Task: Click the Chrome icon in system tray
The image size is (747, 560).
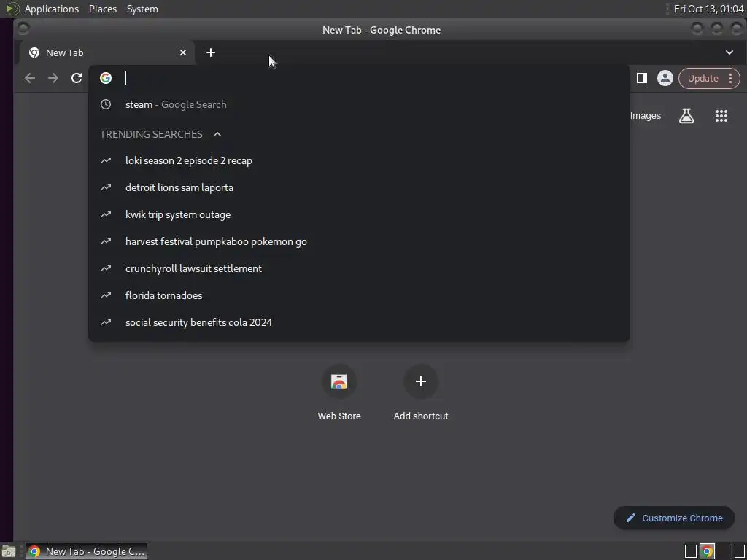Action: pyautogui.click(x=708, y=551)
